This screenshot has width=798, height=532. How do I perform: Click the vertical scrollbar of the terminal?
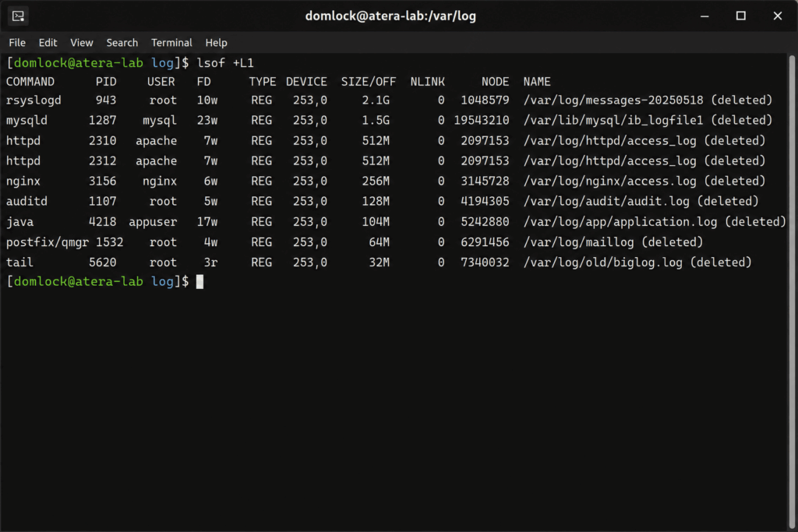tap(792, 292)
